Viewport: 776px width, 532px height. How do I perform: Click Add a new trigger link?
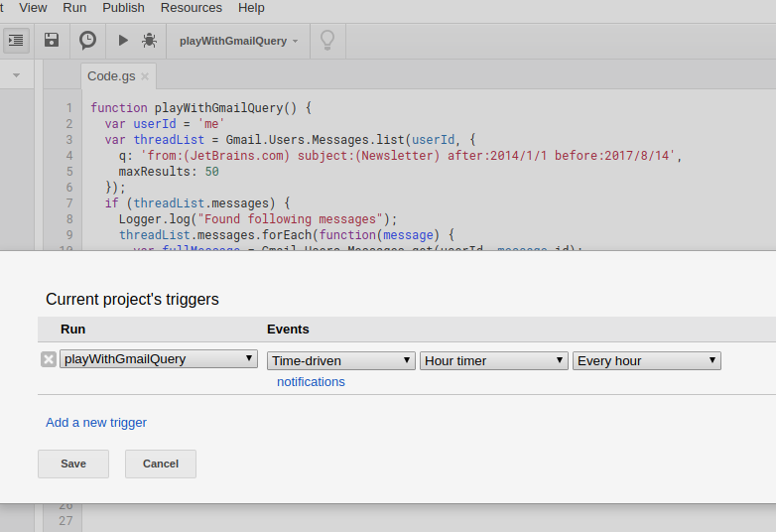(96, 422)
